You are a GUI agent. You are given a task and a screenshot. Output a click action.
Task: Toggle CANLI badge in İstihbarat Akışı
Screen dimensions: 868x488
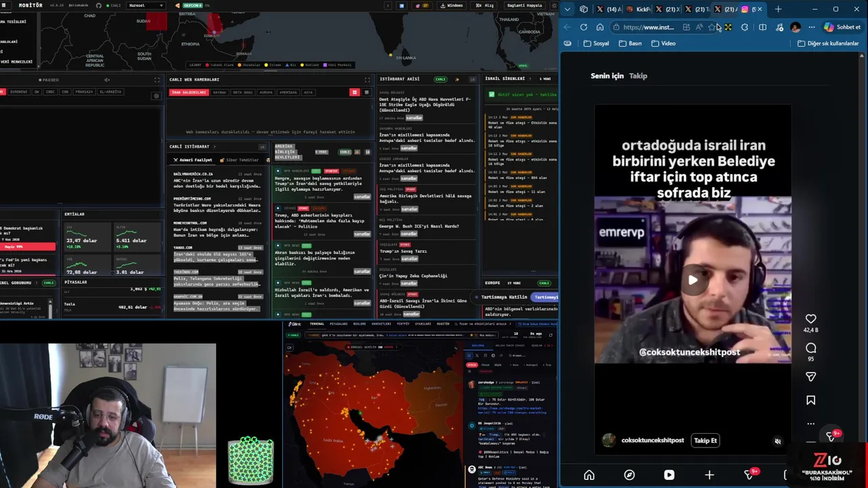(x=440, y=79)
